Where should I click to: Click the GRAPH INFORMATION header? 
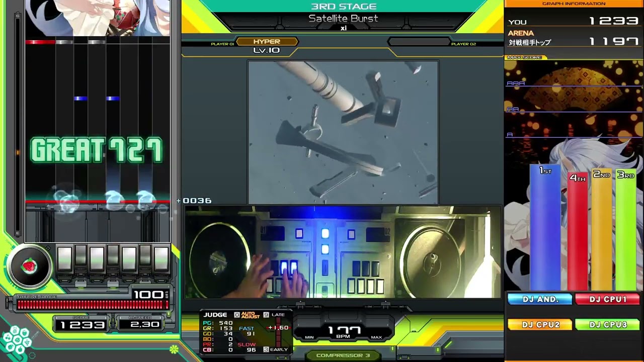574,4
